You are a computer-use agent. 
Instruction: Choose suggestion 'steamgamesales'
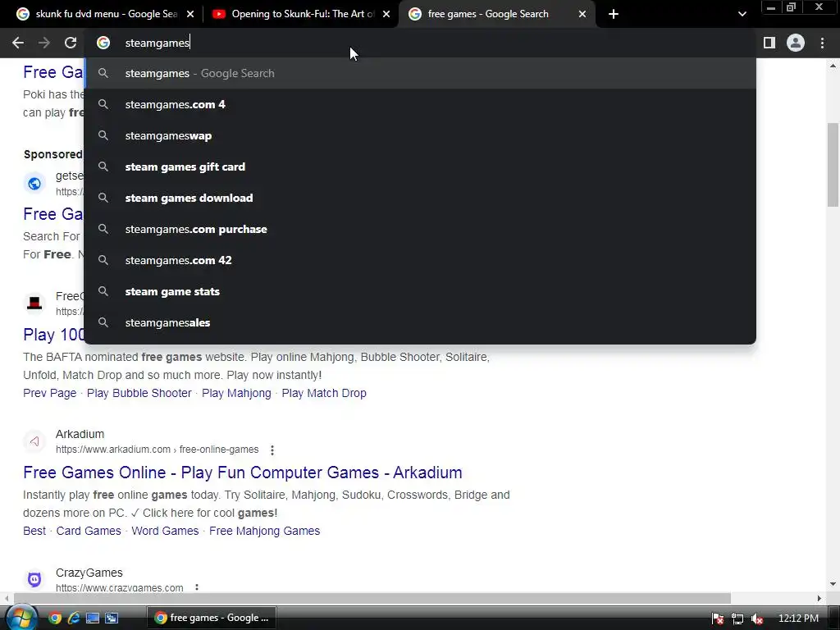click(x=420, y=322)
